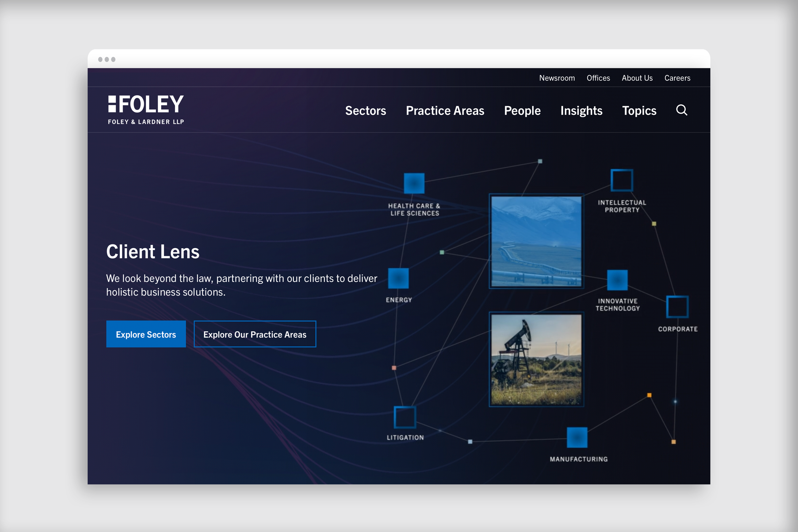Click the Intellectual Property label
Viewport: 798px width, 532px height.
point(622,206)
